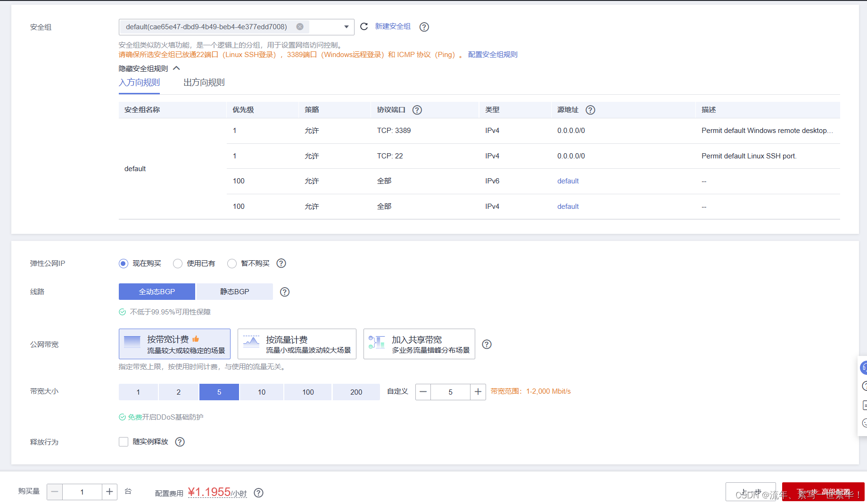Select the 暂不购买 radio option
The image size is (867, 504).
click(x=232, y=264)
